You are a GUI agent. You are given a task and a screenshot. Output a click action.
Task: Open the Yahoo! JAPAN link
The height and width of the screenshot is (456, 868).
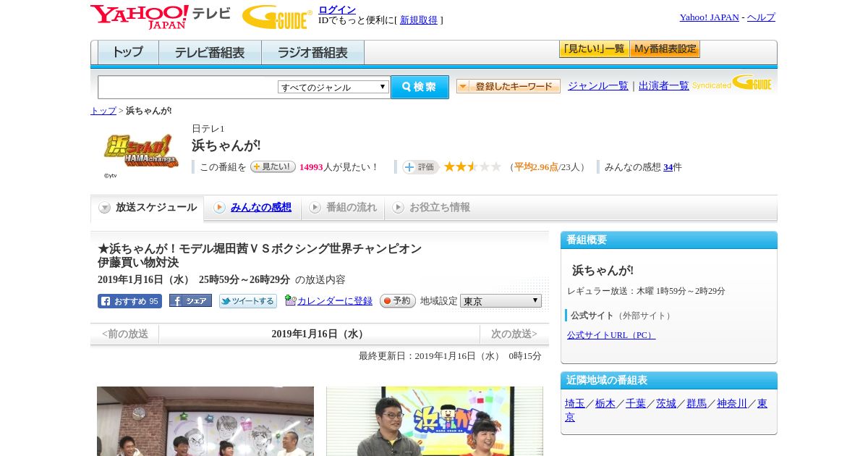(710, 17)
